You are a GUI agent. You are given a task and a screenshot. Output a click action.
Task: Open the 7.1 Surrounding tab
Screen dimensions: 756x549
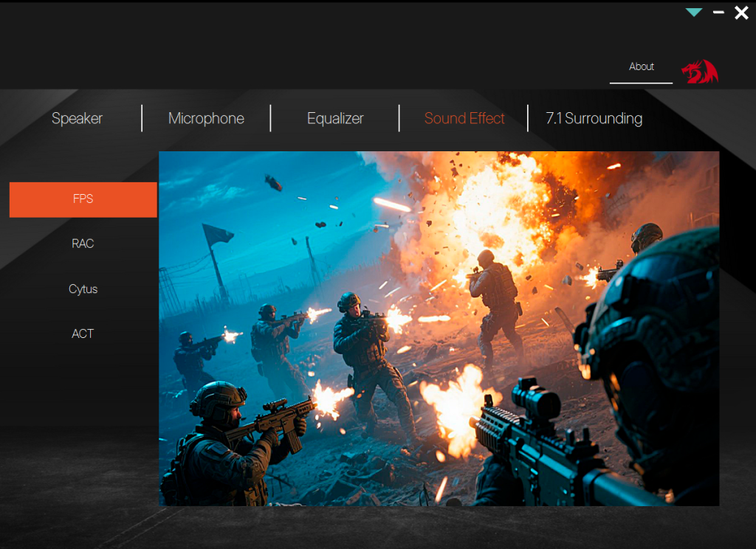tap(593, 118)
